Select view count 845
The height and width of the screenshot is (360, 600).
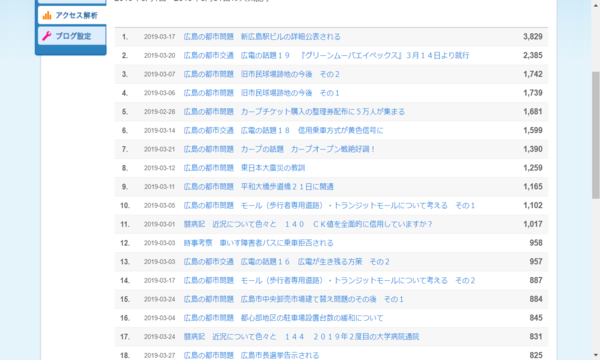[x=536, y=318]
